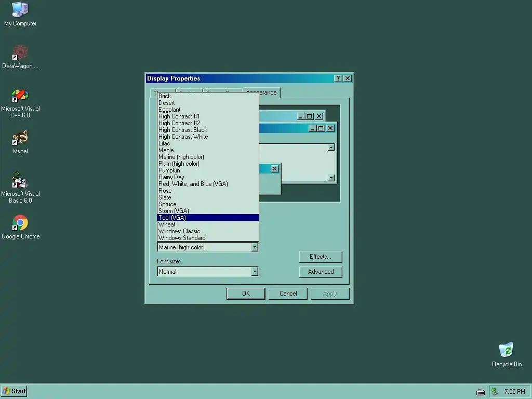532x399 pixels.
Task: Click the preview scrollbar down arrow
Action: (331, 178)
